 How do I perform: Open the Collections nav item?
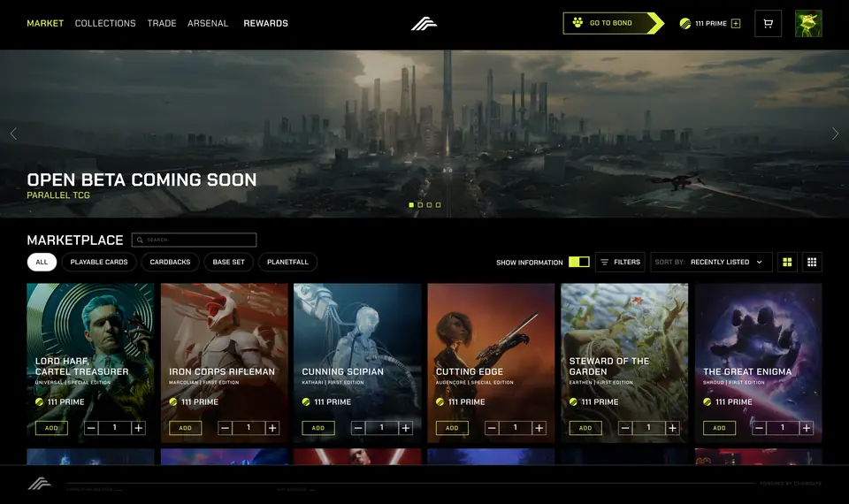[105, 23]
